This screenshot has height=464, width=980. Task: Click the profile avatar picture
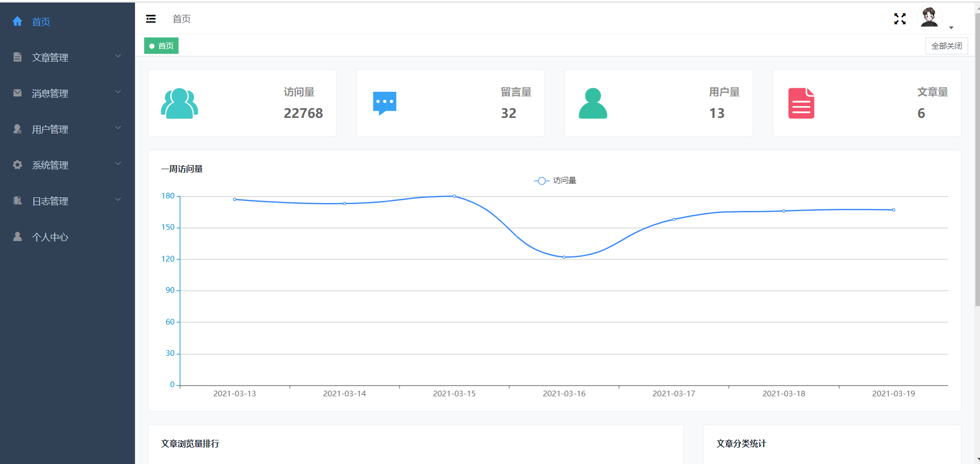point(930,17)
